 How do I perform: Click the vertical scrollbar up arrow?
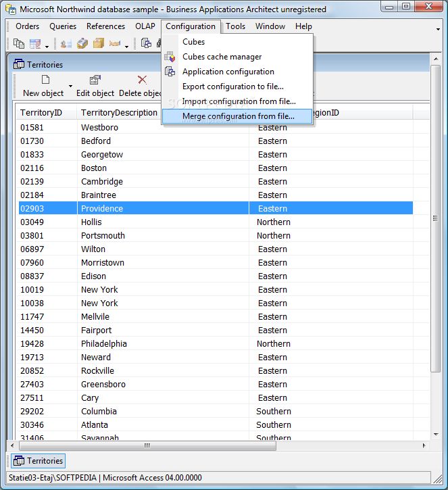(x=436, y=59)
